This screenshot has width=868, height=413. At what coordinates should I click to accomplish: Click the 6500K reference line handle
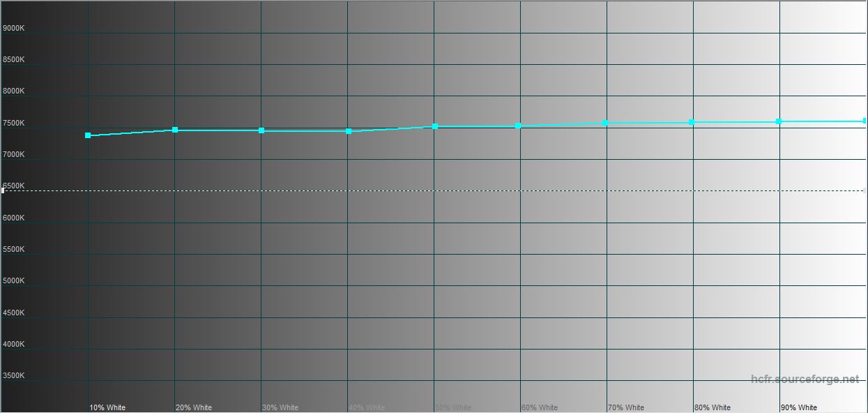point(3,190)
